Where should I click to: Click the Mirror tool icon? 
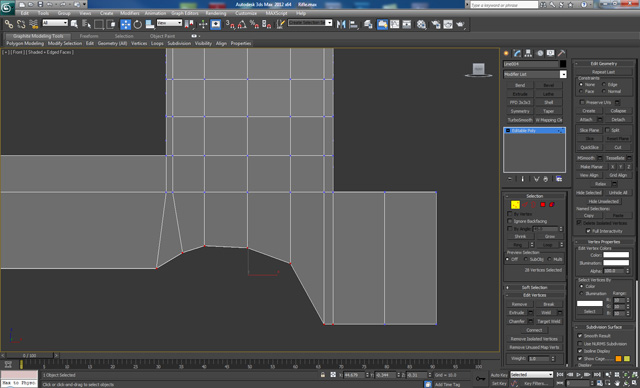click(x=341, y=24)
